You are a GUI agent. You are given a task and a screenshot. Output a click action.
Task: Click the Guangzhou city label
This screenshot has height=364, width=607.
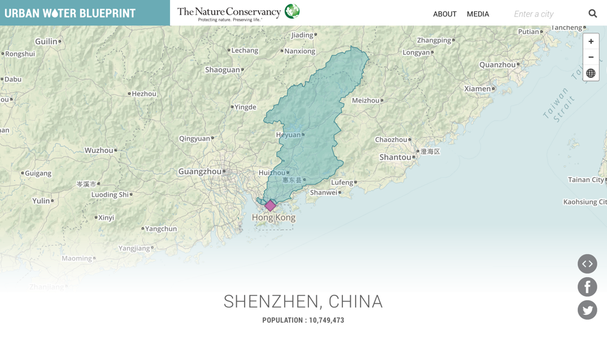[200, 171]
